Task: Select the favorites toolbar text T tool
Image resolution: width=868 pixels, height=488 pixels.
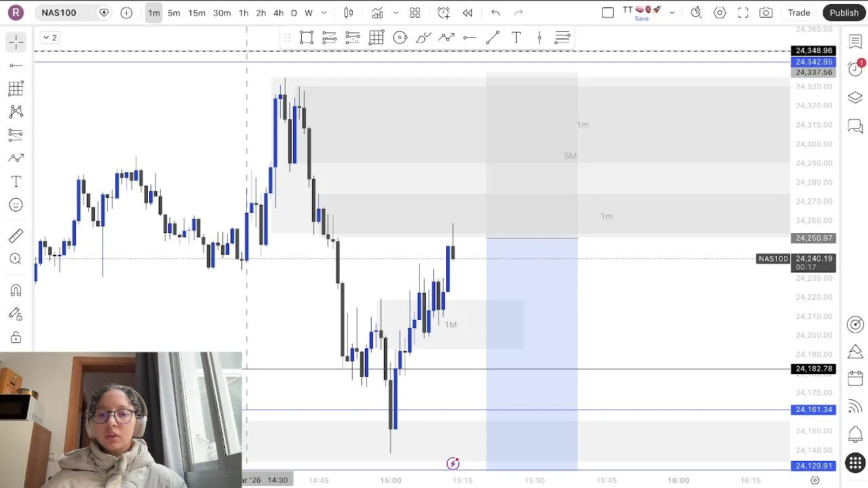Action: pos(516,38)
